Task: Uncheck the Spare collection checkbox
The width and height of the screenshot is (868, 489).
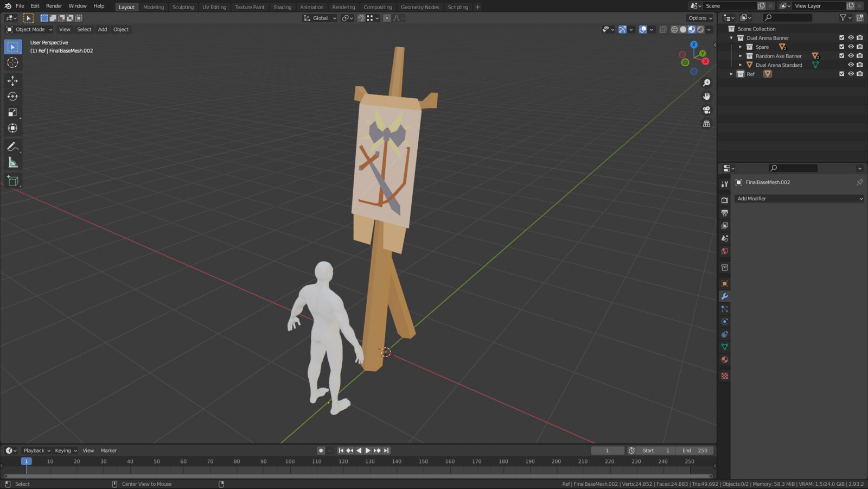Action: pos(842,47)
